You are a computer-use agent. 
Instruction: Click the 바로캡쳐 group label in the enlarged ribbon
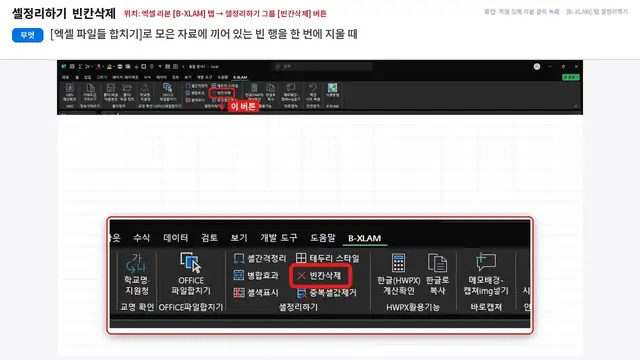tap(486, 307)
